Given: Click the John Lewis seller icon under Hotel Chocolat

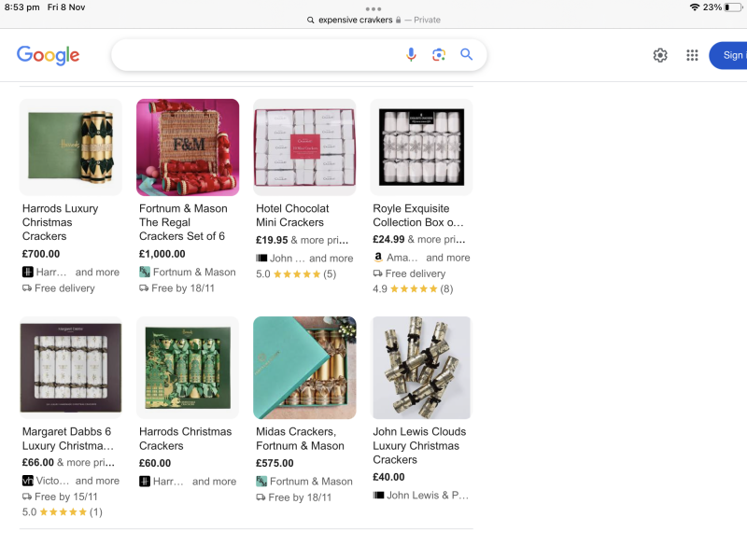Looking at the screenshot, I should pos(261,259).
